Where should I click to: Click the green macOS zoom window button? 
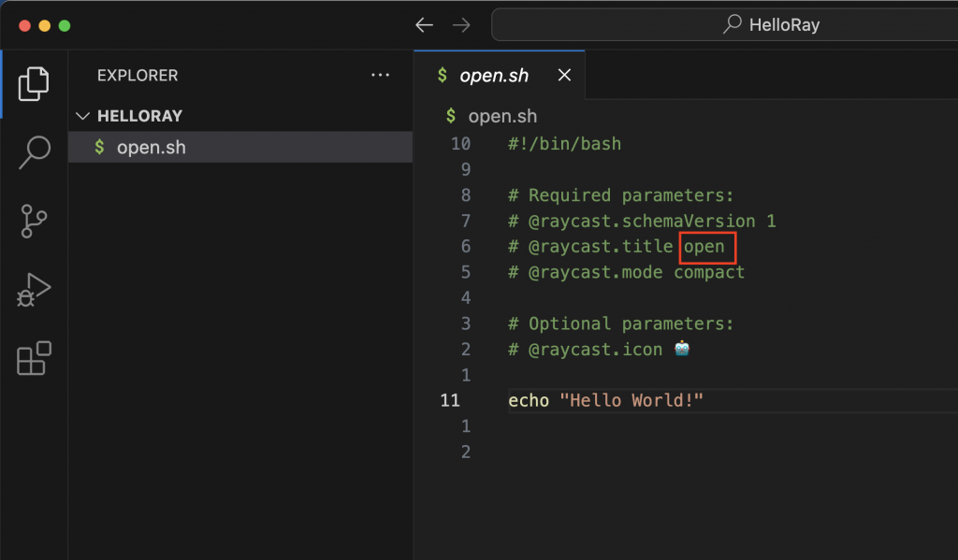click(x=65, y=25)
